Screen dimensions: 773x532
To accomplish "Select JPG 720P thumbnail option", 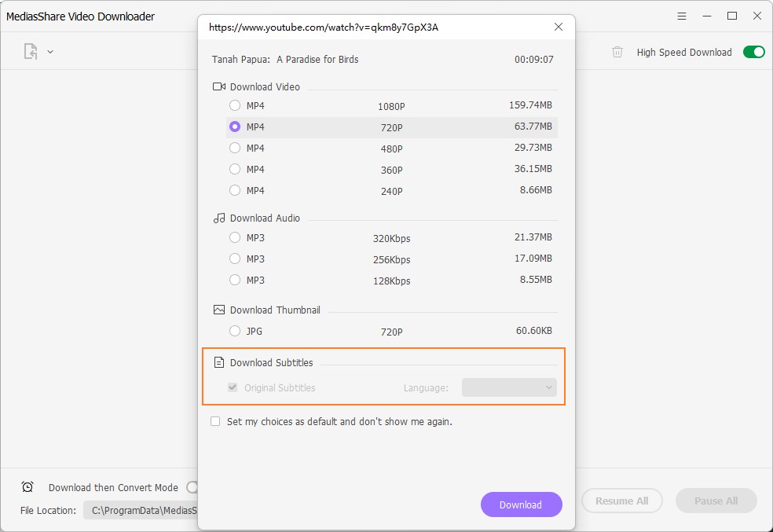I will [235, 332].
